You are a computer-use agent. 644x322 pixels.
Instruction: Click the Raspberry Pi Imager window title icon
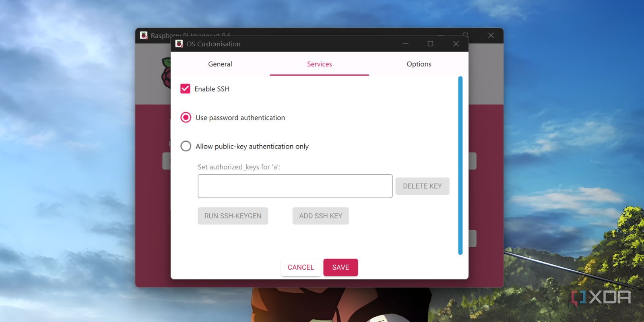coord(144,35)
